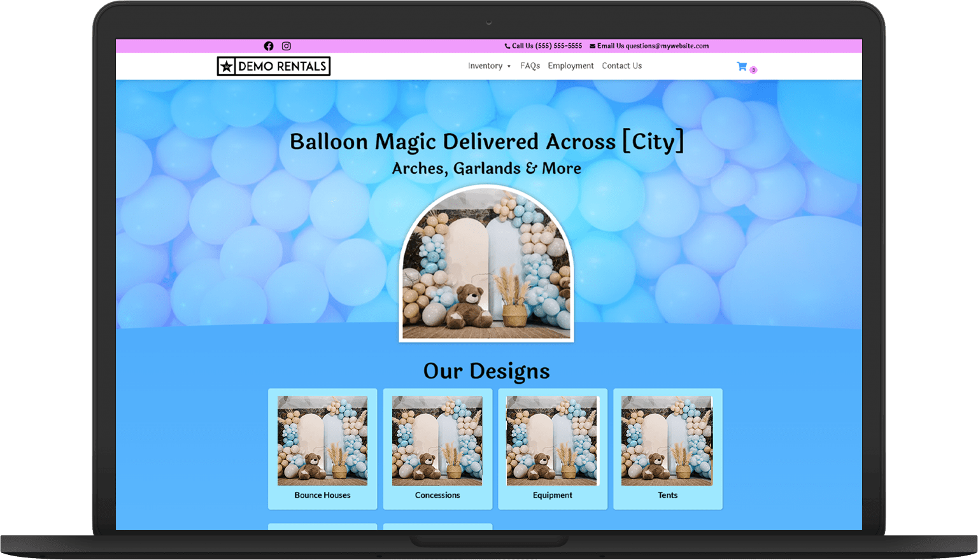Screen dimensions: 978x560
Task: Click the phone icon next to Call Us
Action: (x=507, y=46)
